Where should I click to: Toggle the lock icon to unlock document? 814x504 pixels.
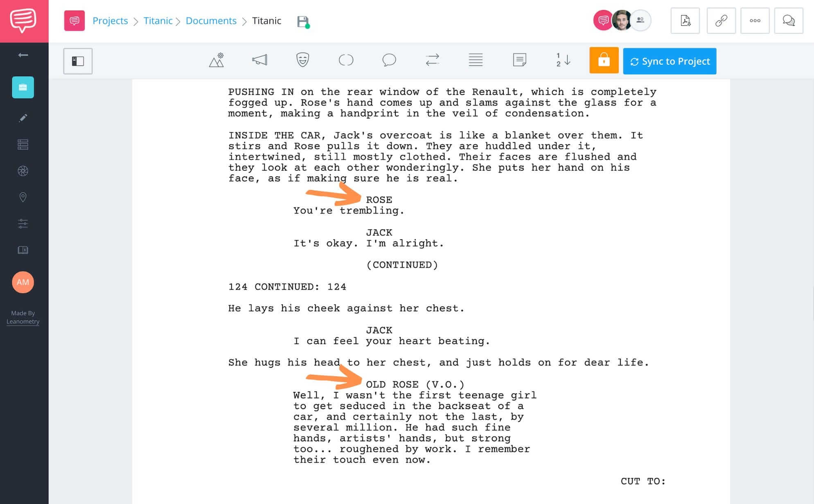click(604, 61)
